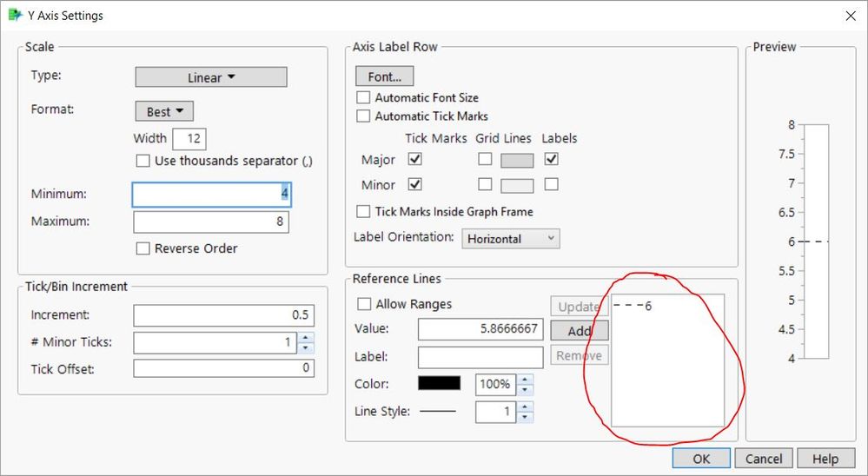
Task: Click the # Minor Ticks field
Action: tap(215, 342)
